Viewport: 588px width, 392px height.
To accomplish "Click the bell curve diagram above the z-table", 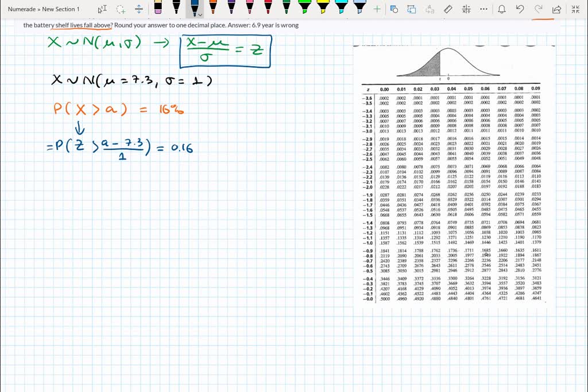I will point(448,63).
